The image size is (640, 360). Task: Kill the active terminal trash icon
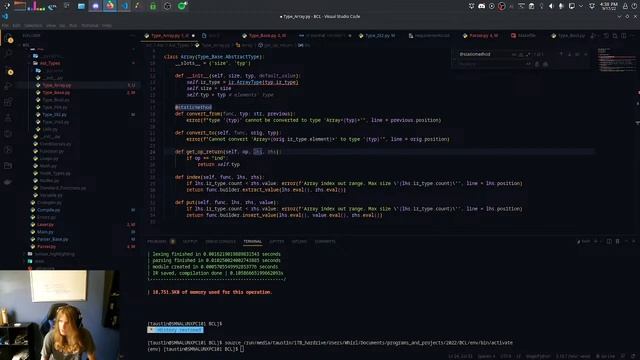pyautogui.click(x=618, y=242)
